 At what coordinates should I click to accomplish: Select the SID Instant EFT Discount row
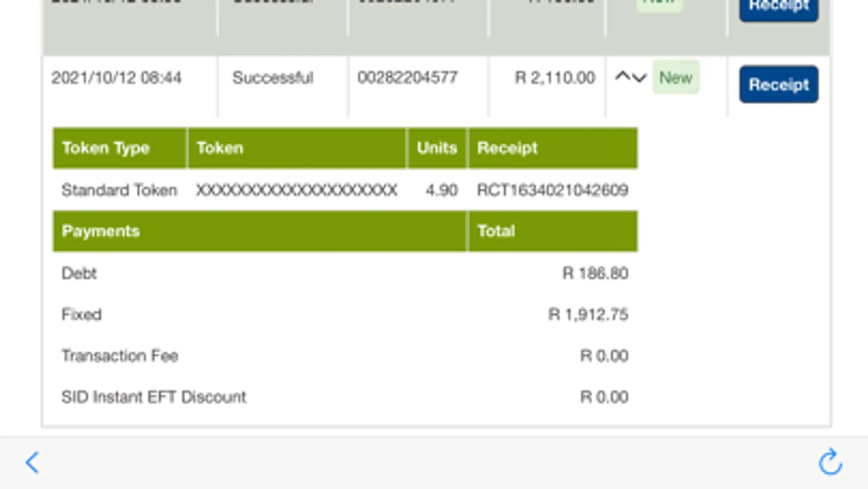tap(345, 397)
